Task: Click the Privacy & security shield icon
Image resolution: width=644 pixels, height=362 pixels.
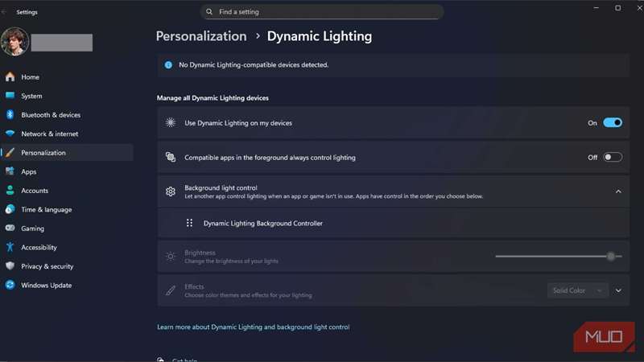Action: tap(10, 266)
